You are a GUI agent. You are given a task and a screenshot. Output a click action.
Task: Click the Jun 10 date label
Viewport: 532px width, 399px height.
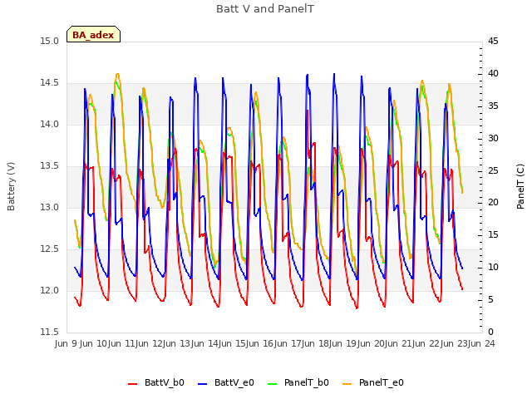click(x=93, y=344)
